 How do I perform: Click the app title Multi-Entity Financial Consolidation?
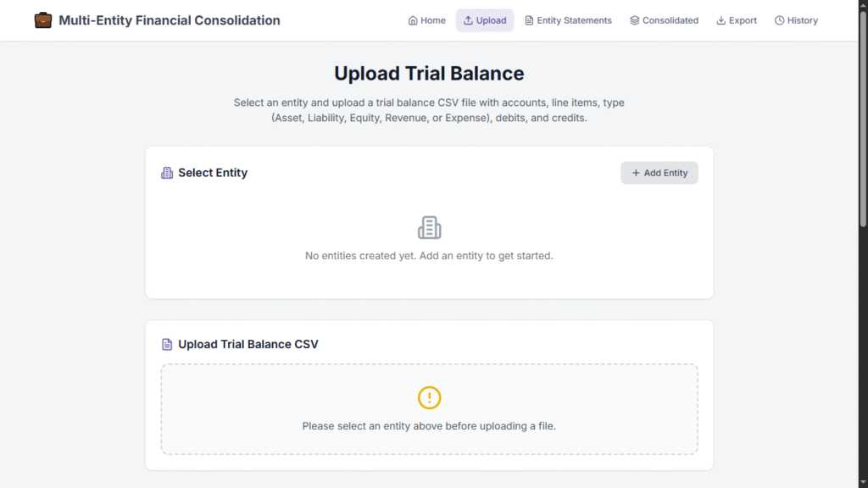(170, 20)
